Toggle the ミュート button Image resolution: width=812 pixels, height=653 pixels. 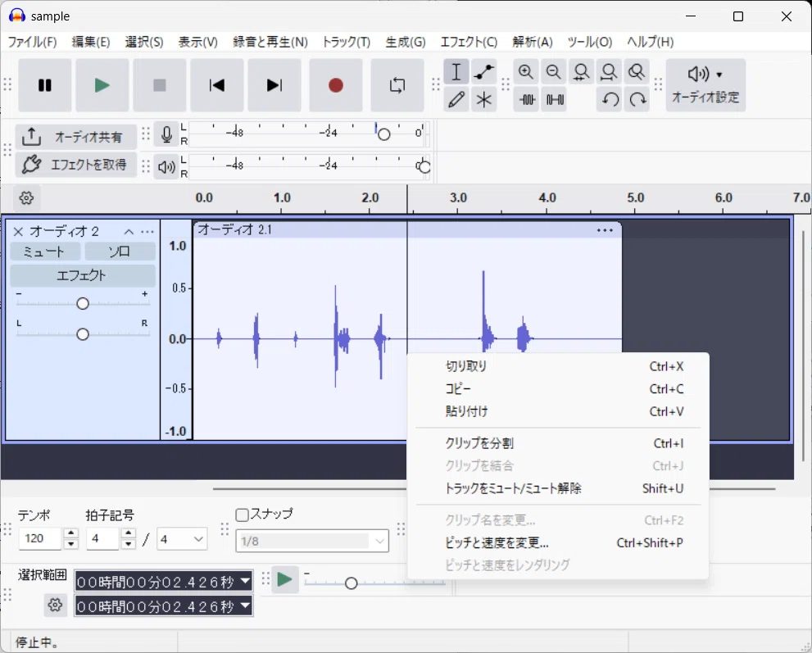click(46, 252)
